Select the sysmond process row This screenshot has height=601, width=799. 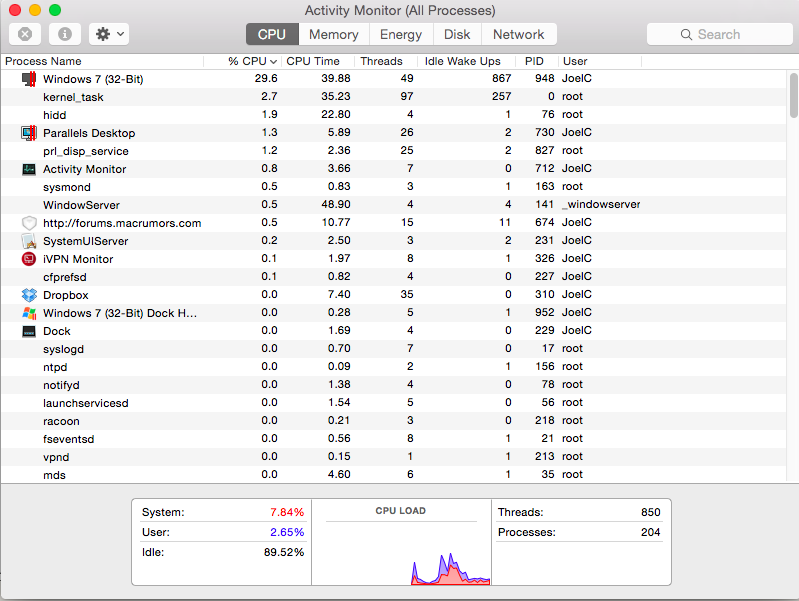click(x=394, y=187)
